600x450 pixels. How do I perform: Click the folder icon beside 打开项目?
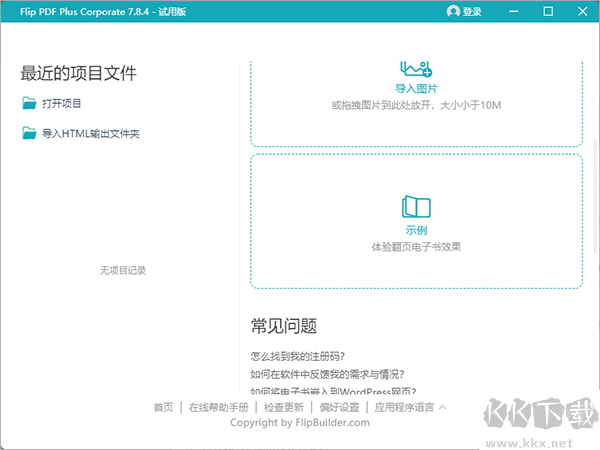(x=29, y=103)
